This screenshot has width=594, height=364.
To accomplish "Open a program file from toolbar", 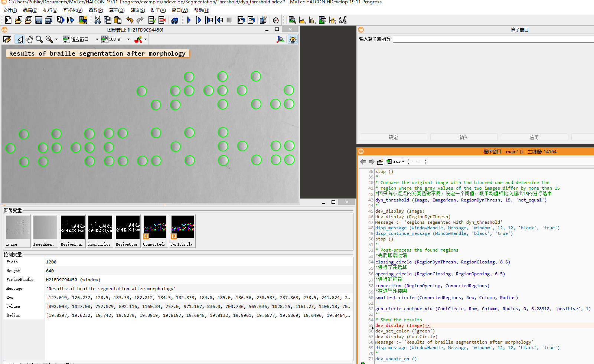I will (18, 20).
